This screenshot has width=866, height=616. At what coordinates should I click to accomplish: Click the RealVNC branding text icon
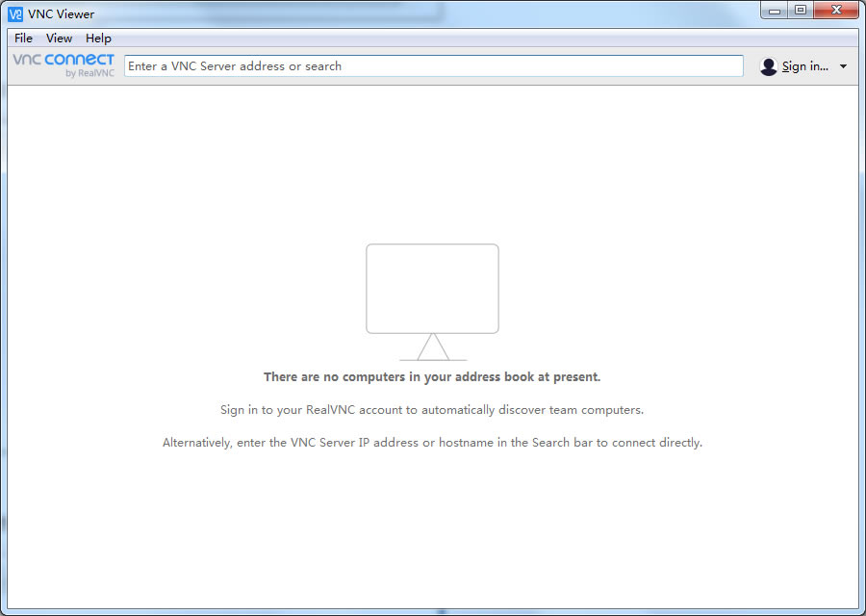(x=91, y=72)
